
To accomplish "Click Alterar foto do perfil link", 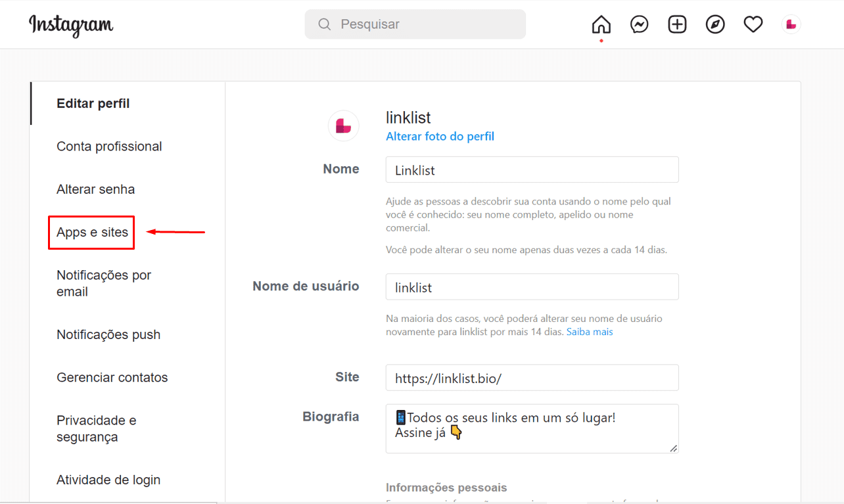I will [440, 137].
